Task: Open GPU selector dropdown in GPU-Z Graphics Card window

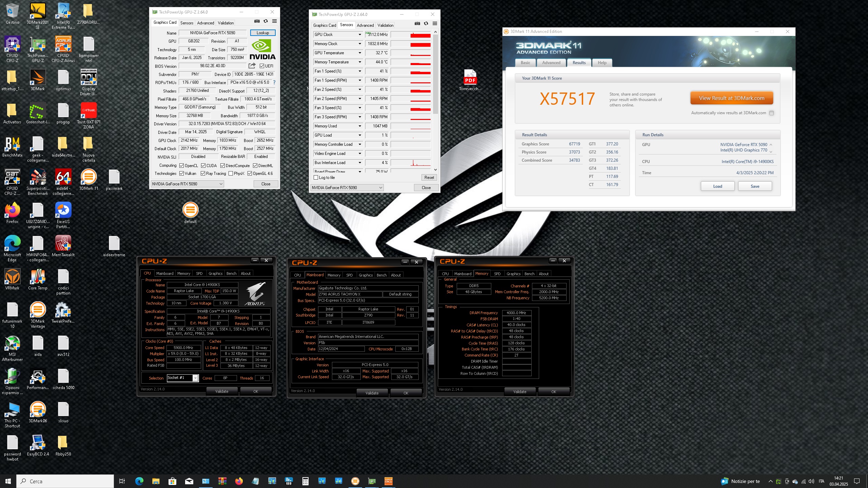Action: pyautogui.click(x=187, y=184)
